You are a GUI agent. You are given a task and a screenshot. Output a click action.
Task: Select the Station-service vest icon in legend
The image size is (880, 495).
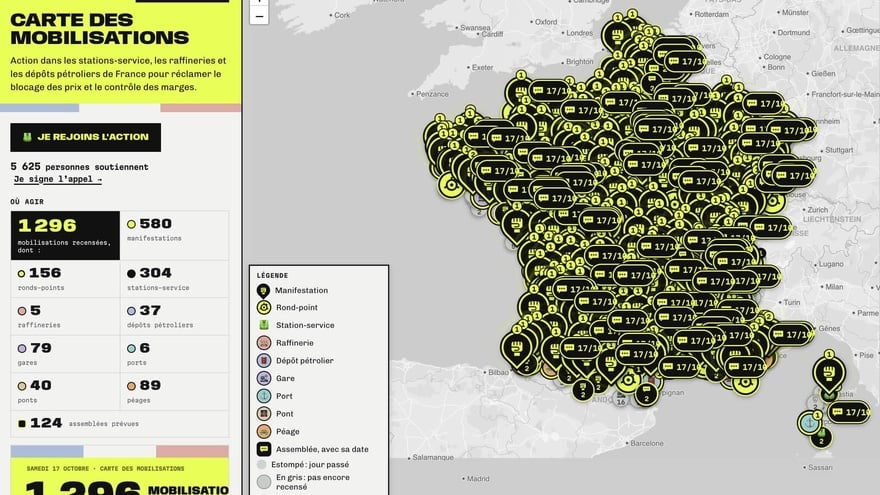264,325
